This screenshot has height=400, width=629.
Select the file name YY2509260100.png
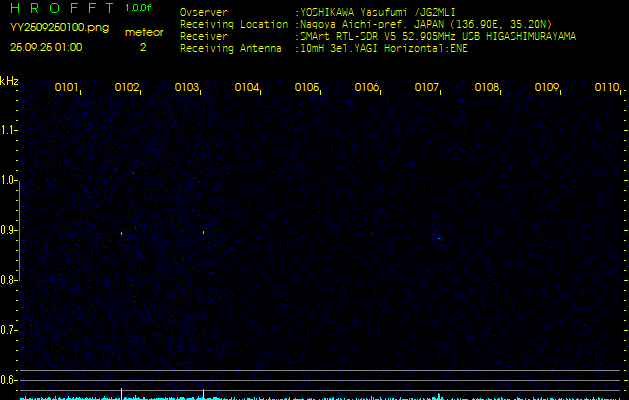59,28
